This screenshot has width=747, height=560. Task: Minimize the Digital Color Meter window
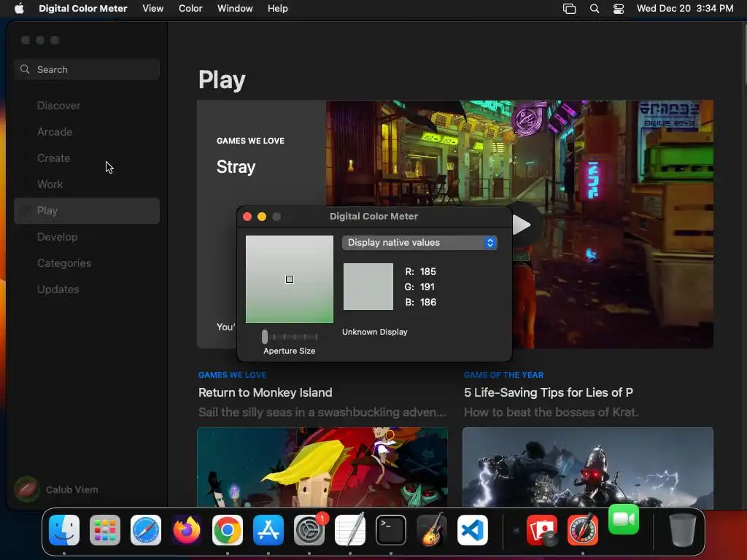[x=262, y=217]
